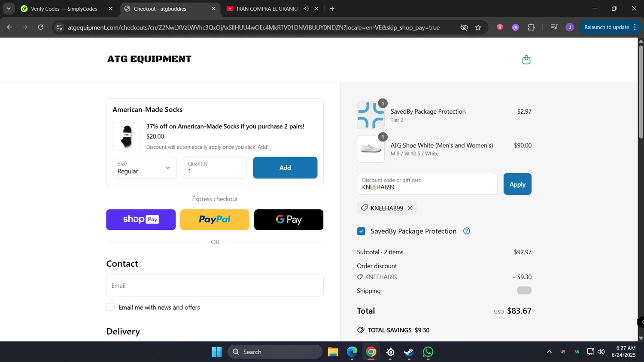This screenshot has height=362, width=644.
Task: Pay with Shop Pay express checkout
Action: [141, 220]
